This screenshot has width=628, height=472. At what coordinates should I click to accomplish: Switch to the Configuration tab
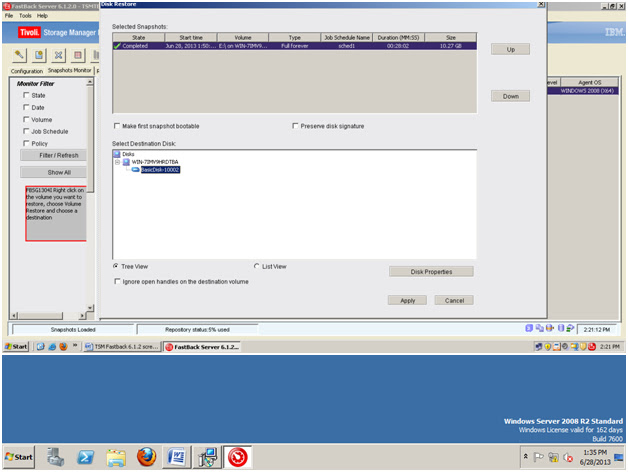tap(27, 71)
